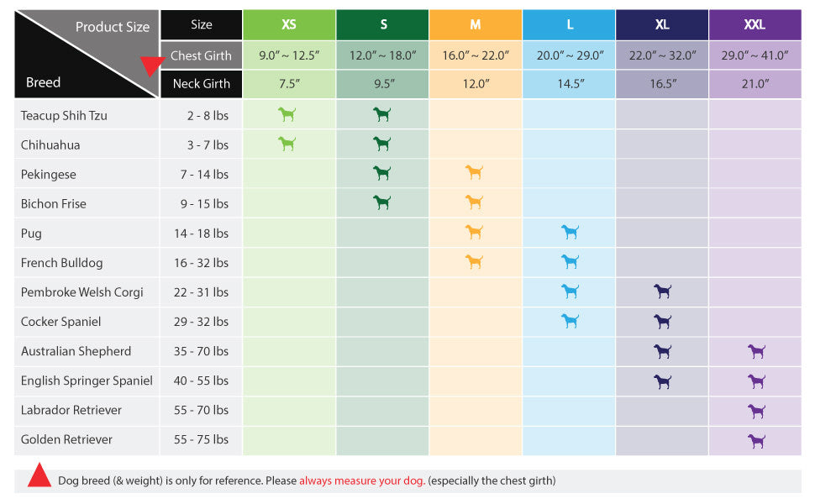The width and height of the screenshot is (815, 504).
Task: Click the L size header
Action: pos(570,24)
